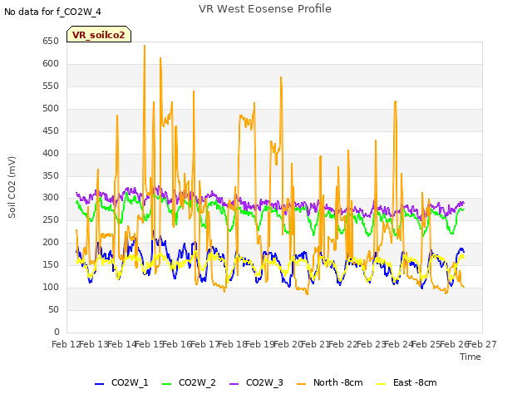
Task: Select the East -8cm legend label
Action: pos(415,382)
